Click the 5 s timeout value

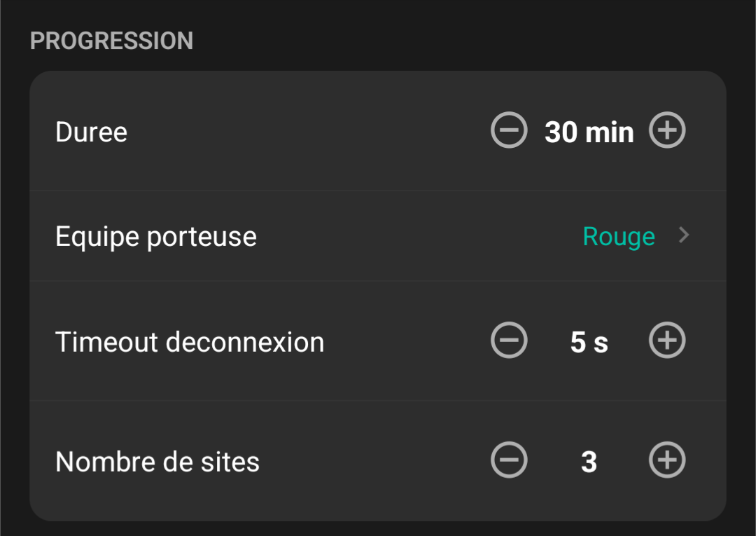tap(588, 341)
